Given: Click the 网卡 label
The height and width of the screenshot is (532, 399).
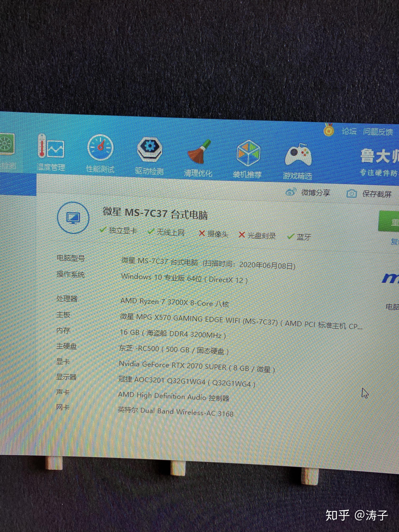Looking at the screenshot, I should coord(63,407).
